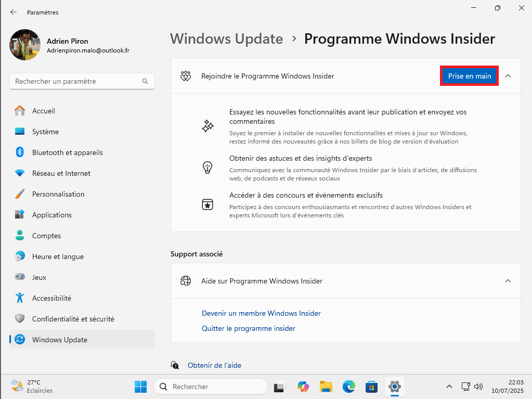Viewport: 532px width, 399px height.
Task: Click the help bubble icon near Obtenir de l'aide
Action: tap(175, 365)
